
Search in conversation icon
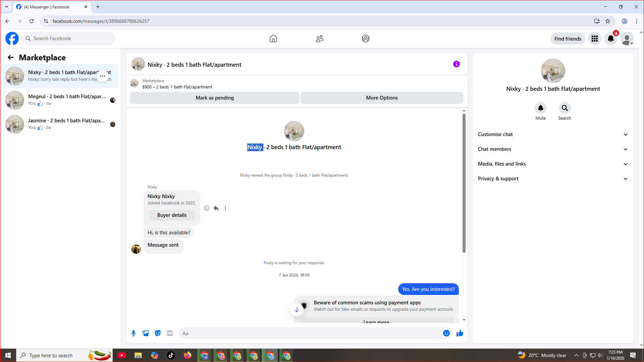pos(565,108)
